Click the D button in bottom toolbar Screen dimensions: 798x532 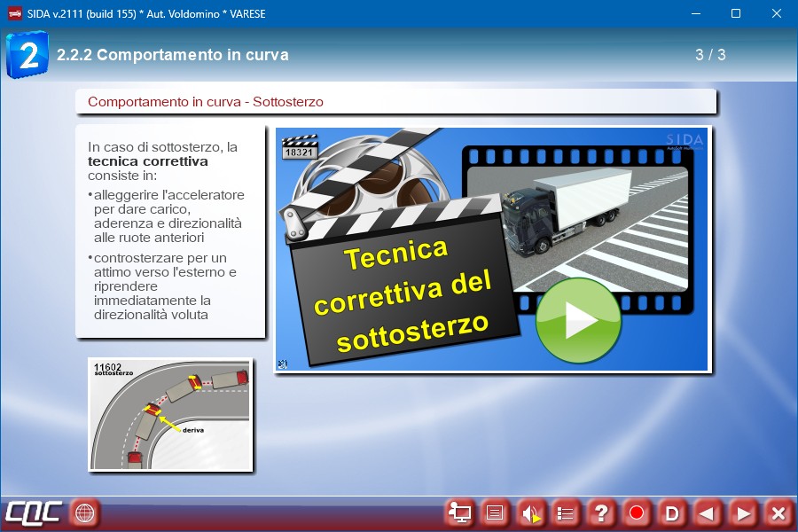[672, 512]
